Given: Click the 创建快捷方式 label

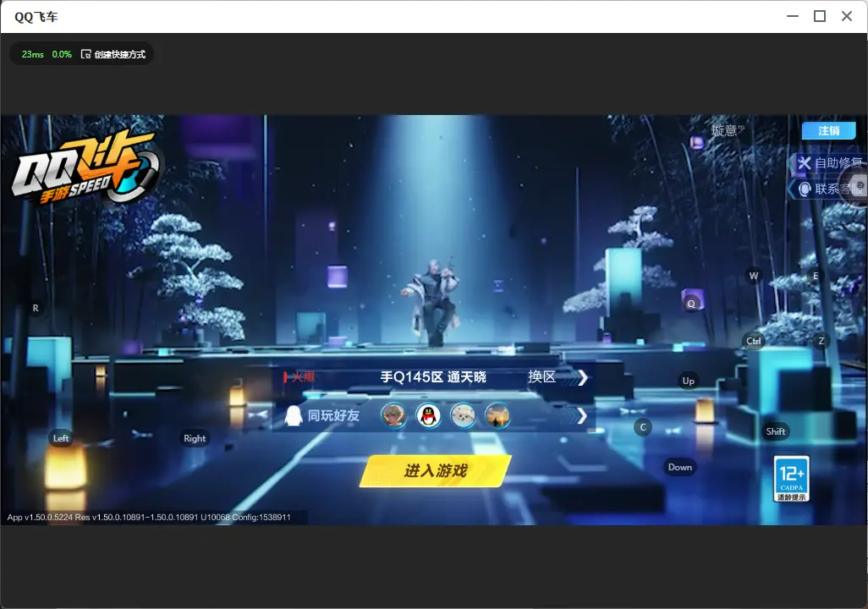Looking at the screenshot, I should (x=119, y=54).
